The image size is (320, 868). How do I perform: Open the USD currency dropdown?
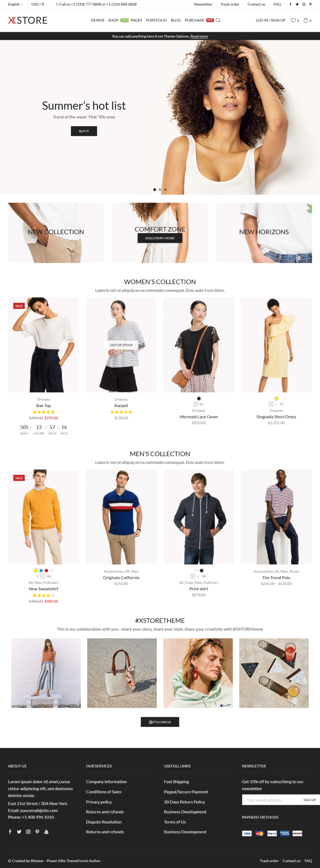pos(39,4)
